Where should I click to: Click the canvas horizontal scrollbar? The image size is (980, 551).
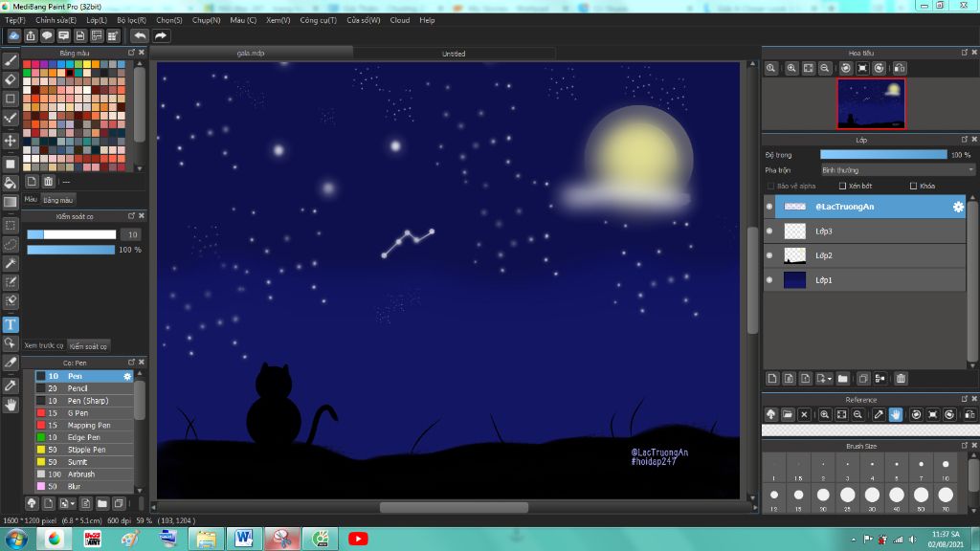[454, 507]
